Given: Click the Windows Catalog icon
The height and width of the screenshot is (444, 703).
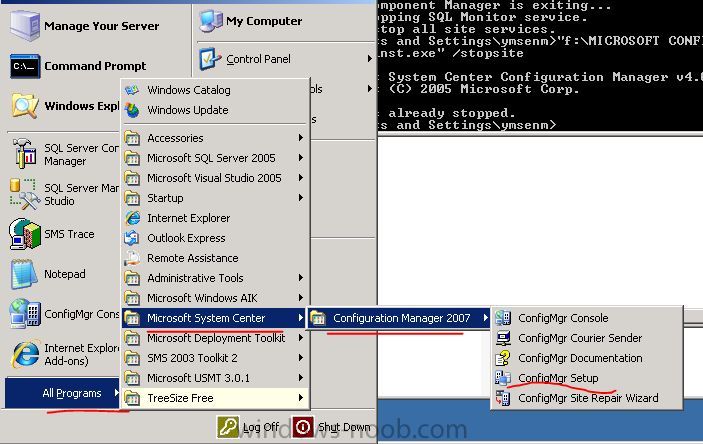Looking at the screenshot, I should coord(132,90).
